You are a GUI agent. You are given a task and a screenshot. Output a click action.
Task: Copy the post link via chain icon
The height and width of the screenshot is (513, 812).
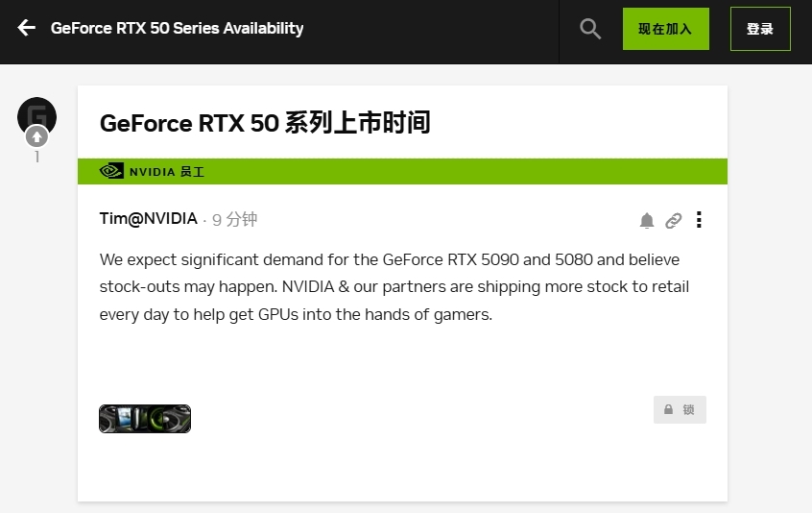click(x=674, y=221)
